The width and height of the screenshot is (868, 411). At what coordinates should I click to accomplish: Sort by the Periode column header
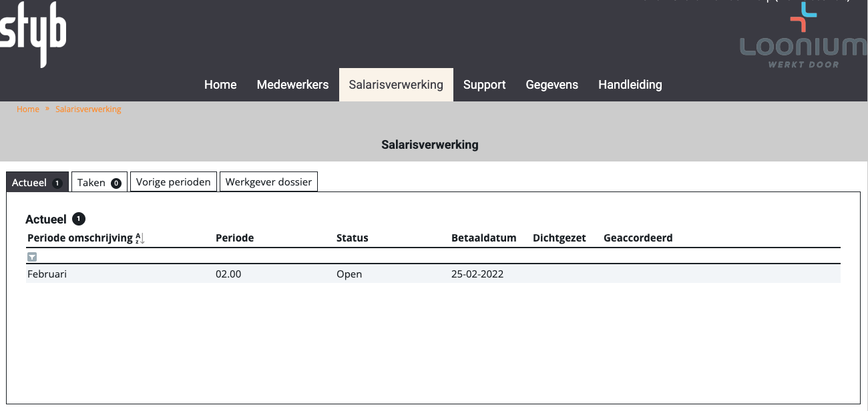click(x=234, y=238)
